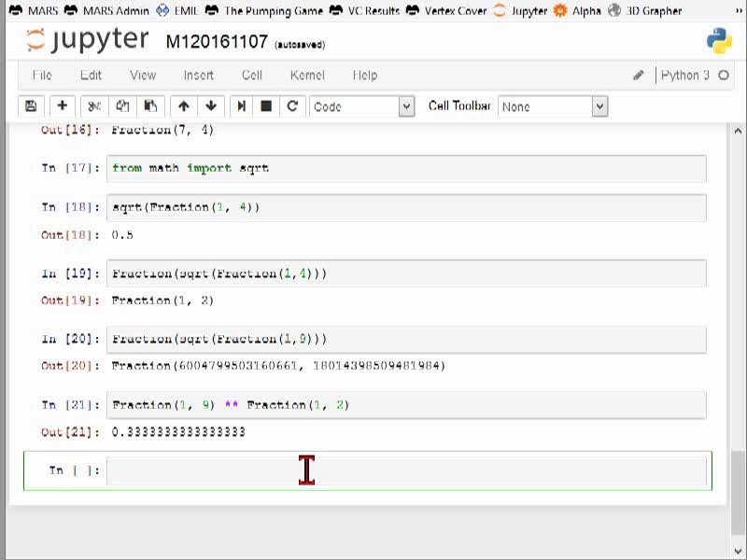Rename notebook title M120161107
Image resolution: width=747 pixels, height=560 pixels.
click(217, 42)
